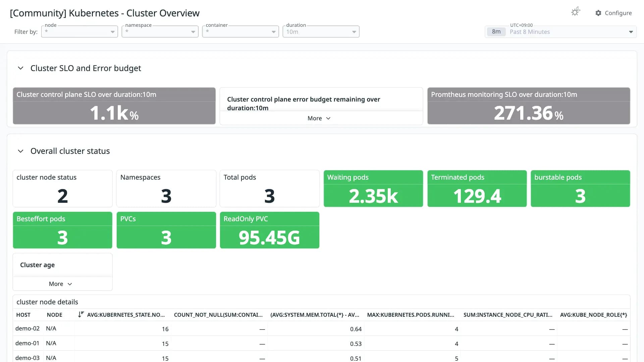Open the namespace filter dropdown

tap(160, 32)
